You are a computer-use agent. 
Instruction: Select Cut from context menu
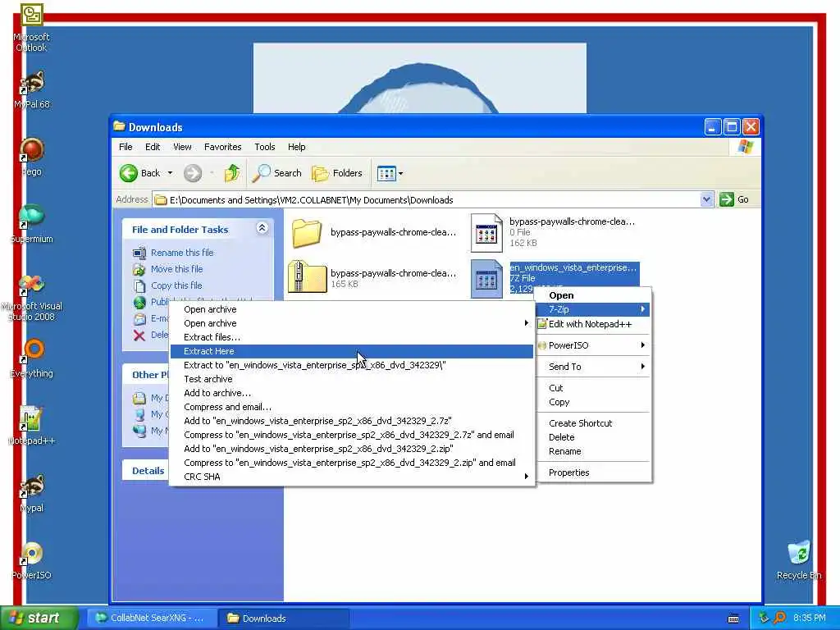pos(593,388)
